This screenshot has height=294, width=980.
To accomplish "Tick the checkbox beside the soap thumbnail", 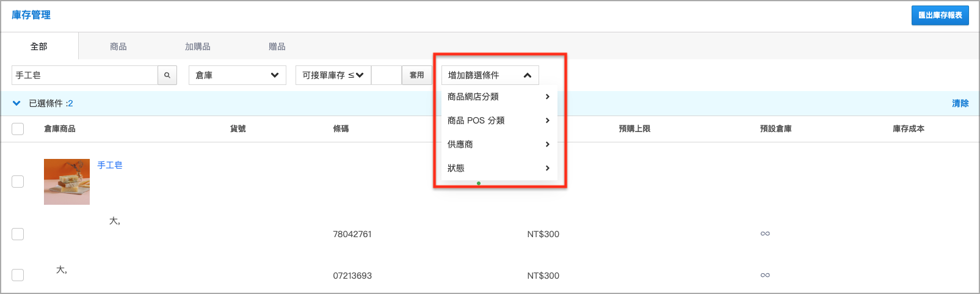I will click(x=18, y=182).
